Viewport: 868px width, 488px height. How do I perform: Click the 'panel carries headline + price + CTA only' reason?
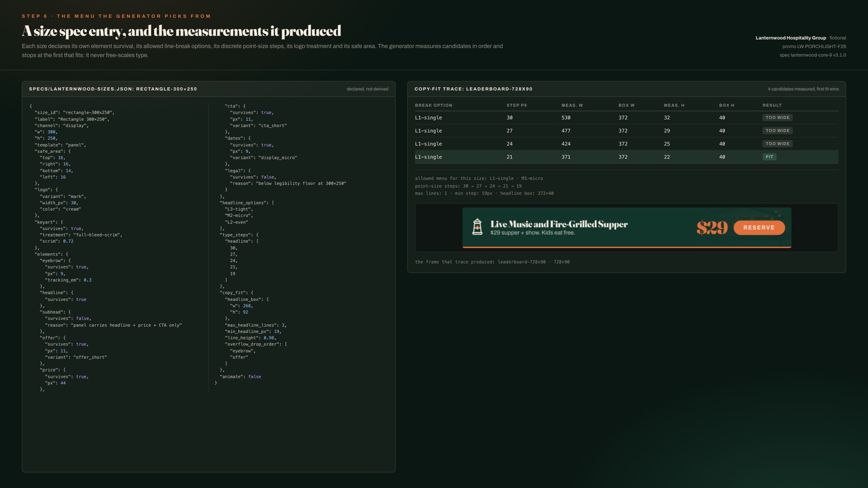coord(126,325)
